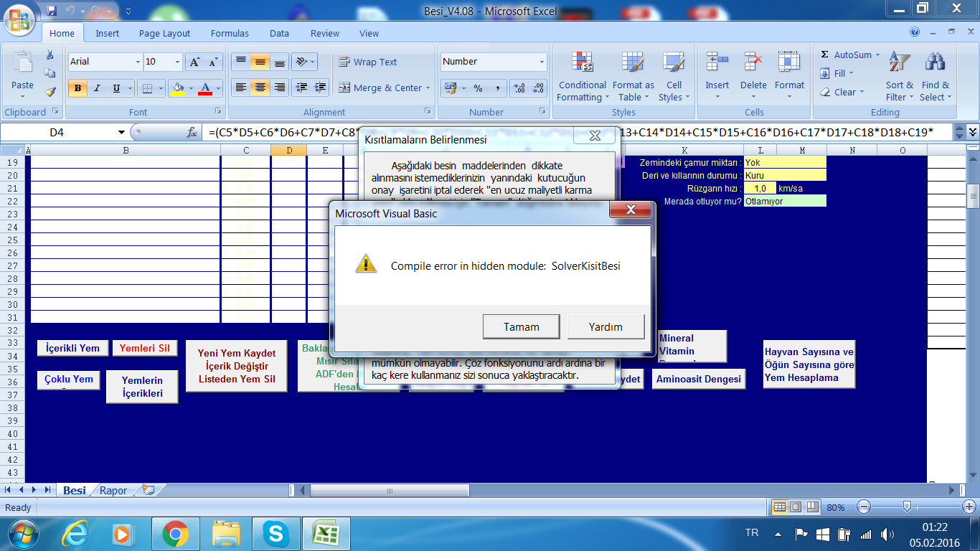This screenshot has height=551, width=980.
Task: Click the Conditional Formatting icon
Action: point(582,64)
